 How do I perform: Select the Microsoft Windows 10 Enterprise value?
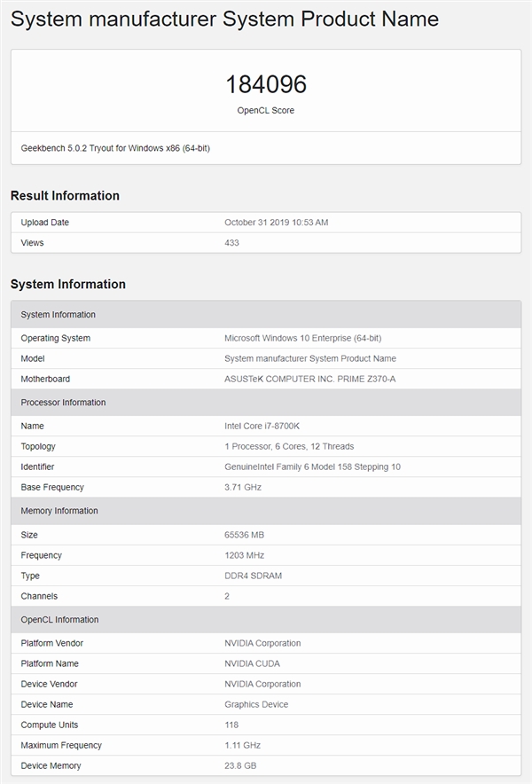(302, 338)
